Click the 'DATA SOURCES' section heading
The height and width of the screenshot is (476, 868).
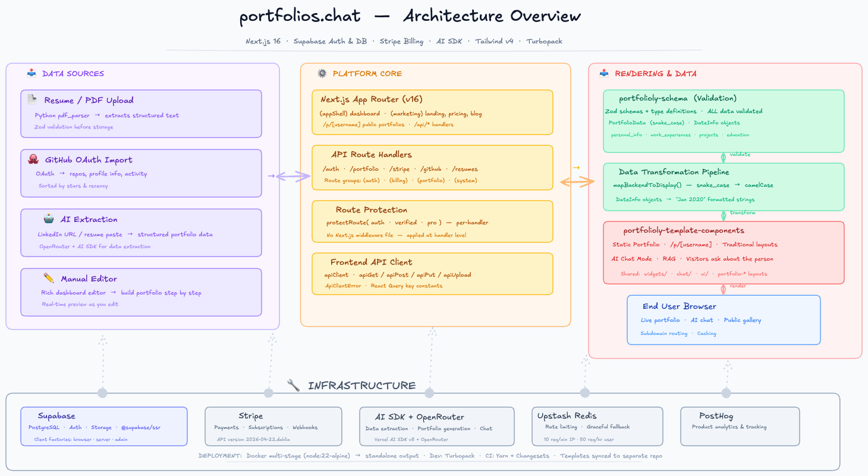[73, 74]
